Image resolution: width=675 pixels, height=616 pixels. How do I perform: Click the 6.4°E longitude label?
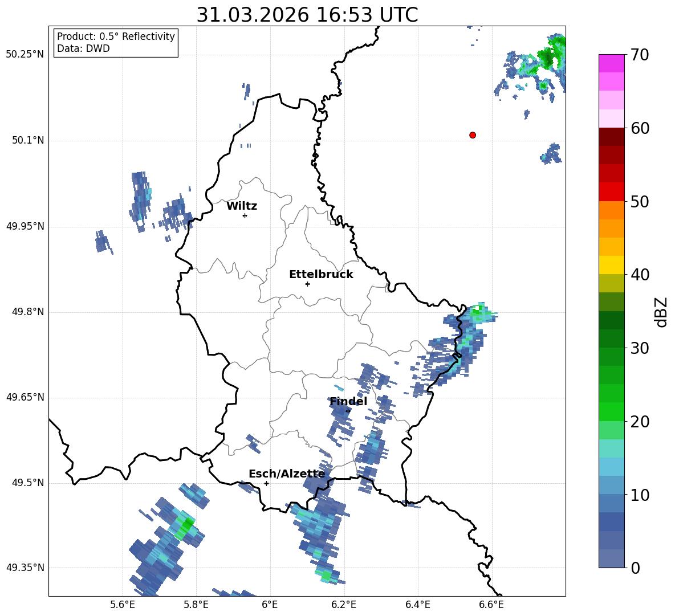tap(417, 605)
